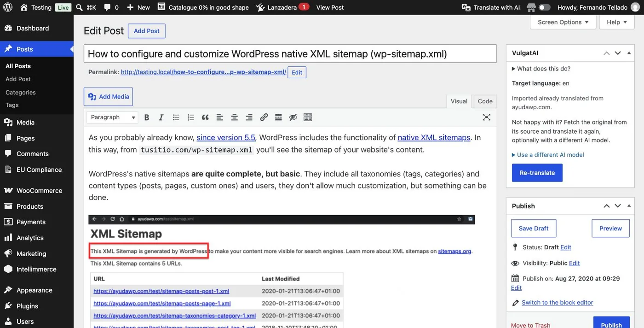This screenshot has height=328, width=644.
Task: Expand Screen Options
Action: (563, 22)
